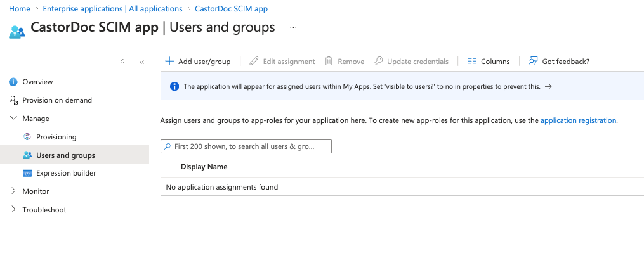Click the search users and groups field
This screenshot has width=644, height=253.
tap(246, 146)
